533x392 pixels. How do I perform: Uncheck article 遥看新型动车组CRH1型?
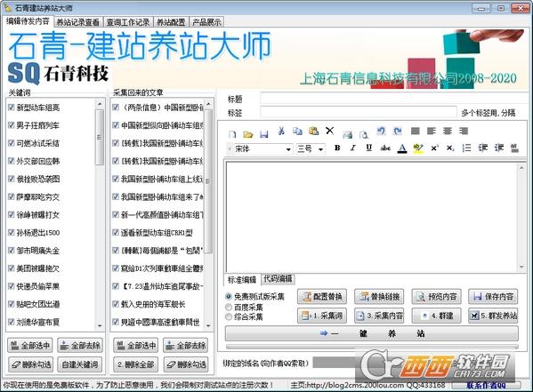(x=116, y=232)
